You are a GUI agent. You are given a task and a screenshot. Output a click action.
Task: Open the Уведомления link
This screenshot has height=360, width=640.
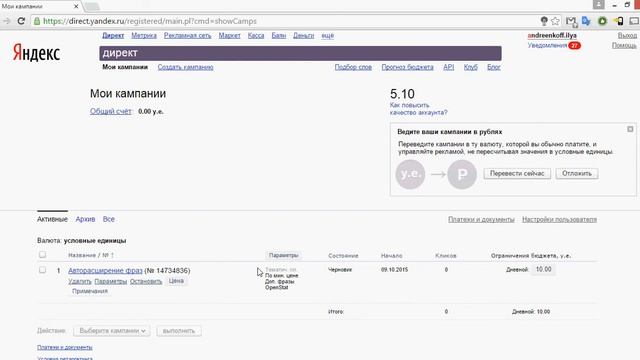(547, 45)
